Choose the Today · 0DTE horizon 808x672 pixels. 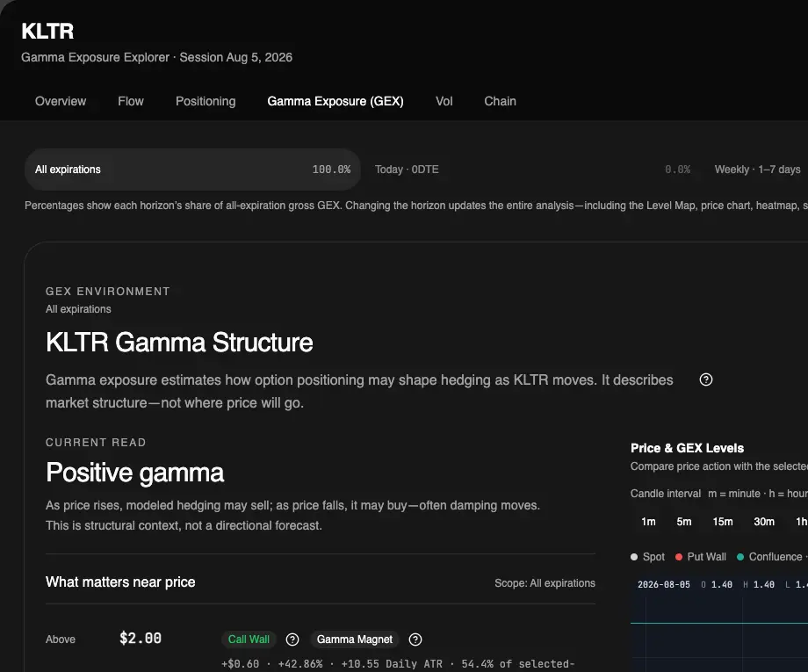click(532, 170)
